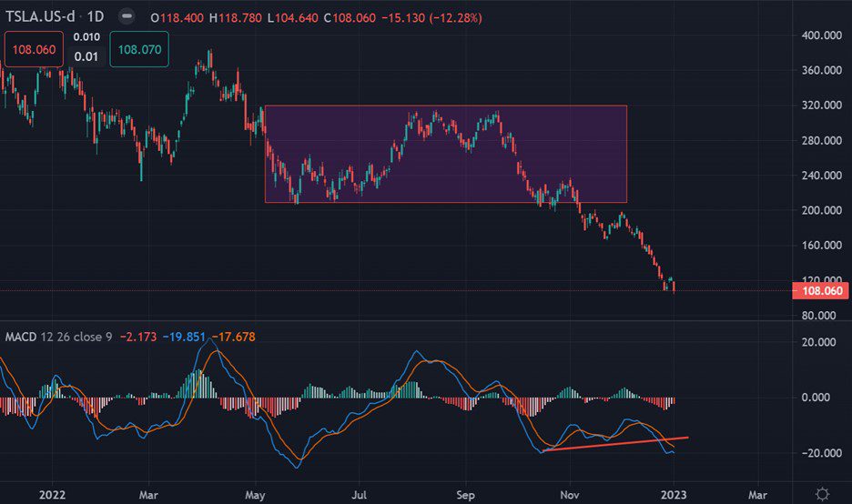The height and width of the screenshot is (504, 852).
Task: Click the current price label 108.060 on axis
Action: 821,291
